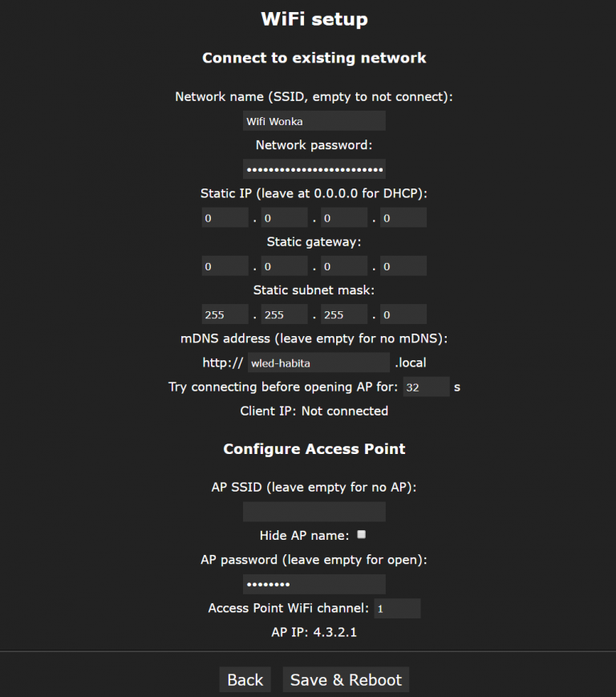Select the last Static IP octet field
This screenshot has height=697, width=616.
(403, 218)
